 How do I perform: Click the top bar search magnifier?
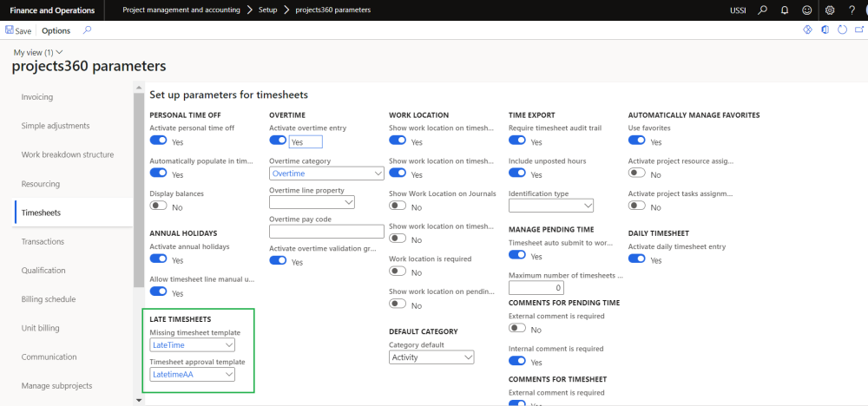[x=763, y=10]
